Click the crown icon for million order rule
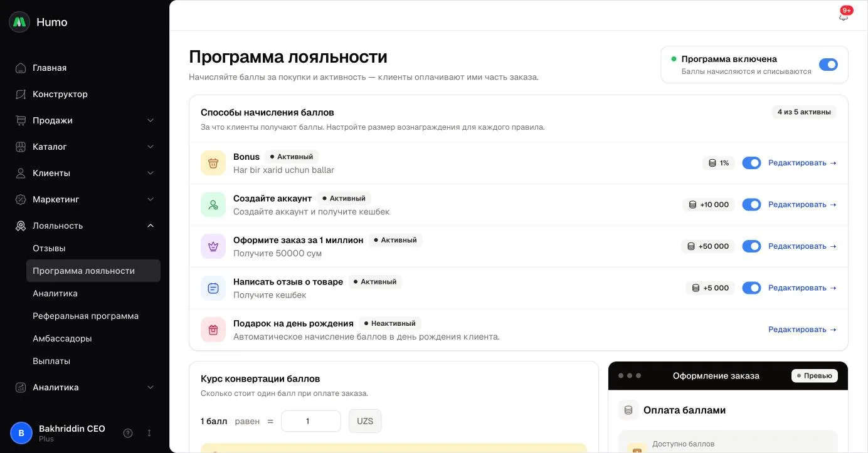 tap(213, 246)
